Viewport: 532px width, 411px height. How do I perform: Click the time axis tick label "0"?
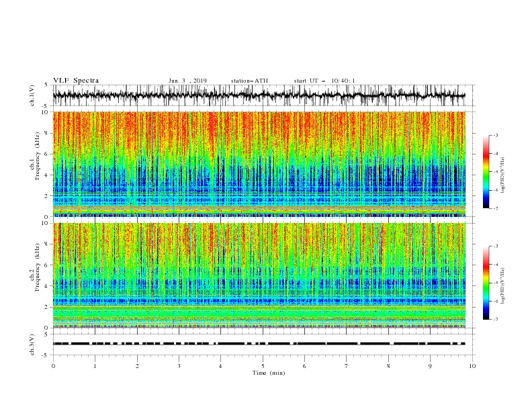click(53, 366)
